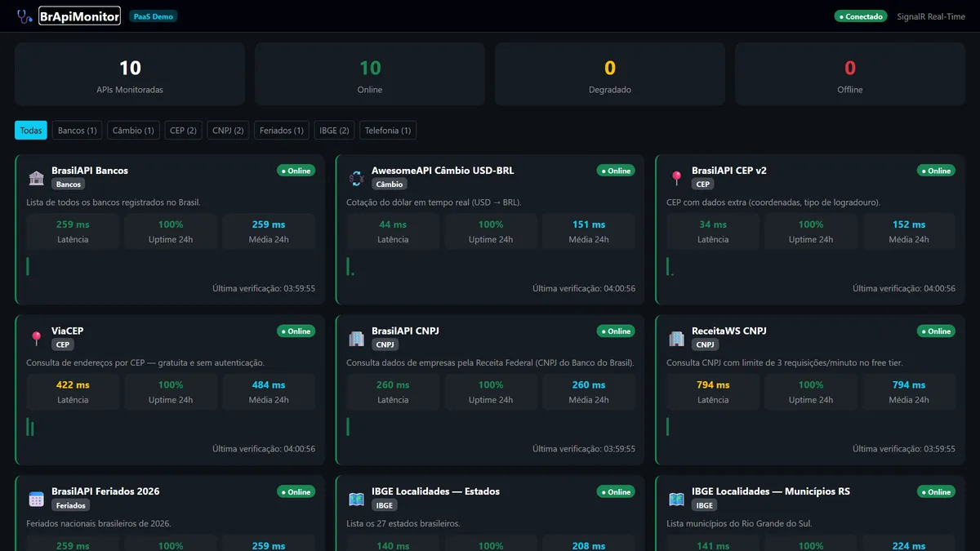
Task: Select the Todas filter tab
Action: tap(31, 131)
